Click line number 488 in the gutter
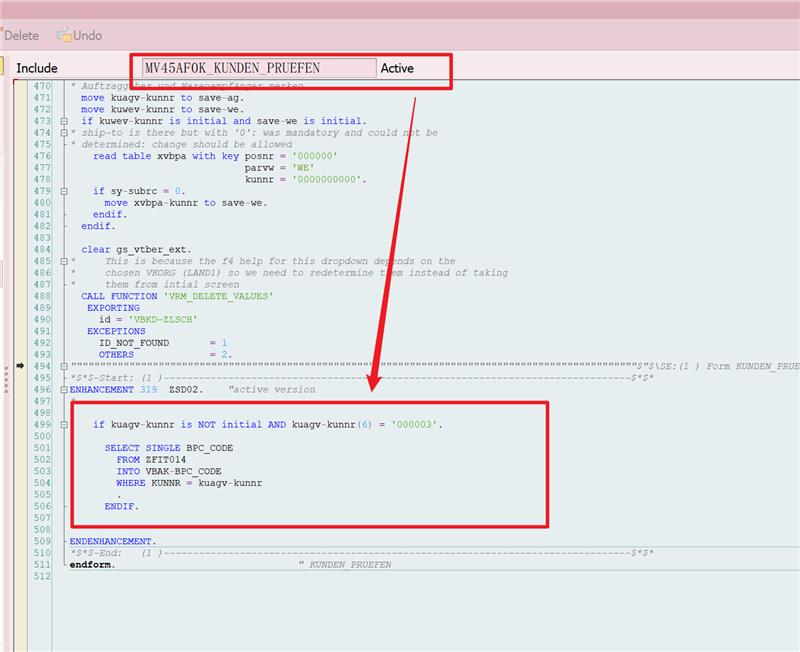 point(42,296)
